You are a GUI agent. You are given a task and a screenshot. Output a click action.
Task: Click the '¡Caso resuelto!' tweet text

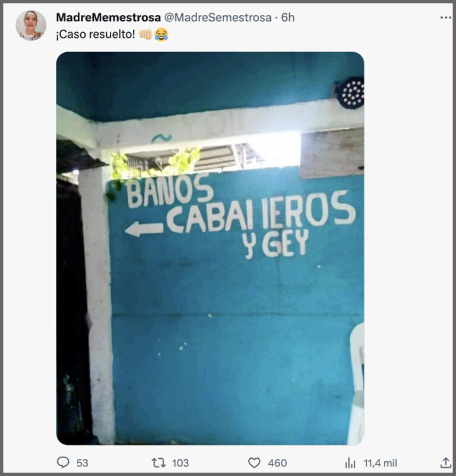[96, 34]
